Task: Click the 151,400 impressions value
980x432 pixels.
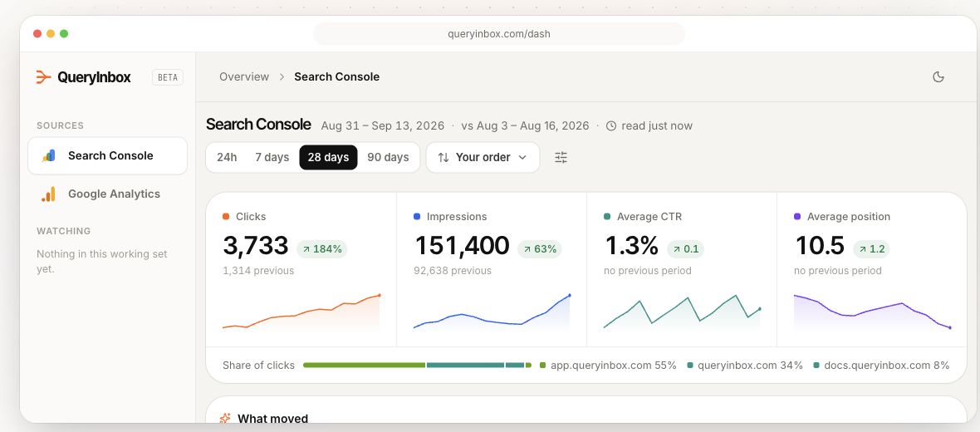Action: [462, 246]
